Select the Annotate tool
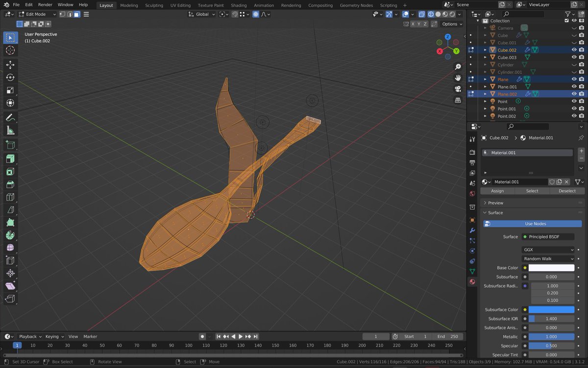 coord(10,117)
